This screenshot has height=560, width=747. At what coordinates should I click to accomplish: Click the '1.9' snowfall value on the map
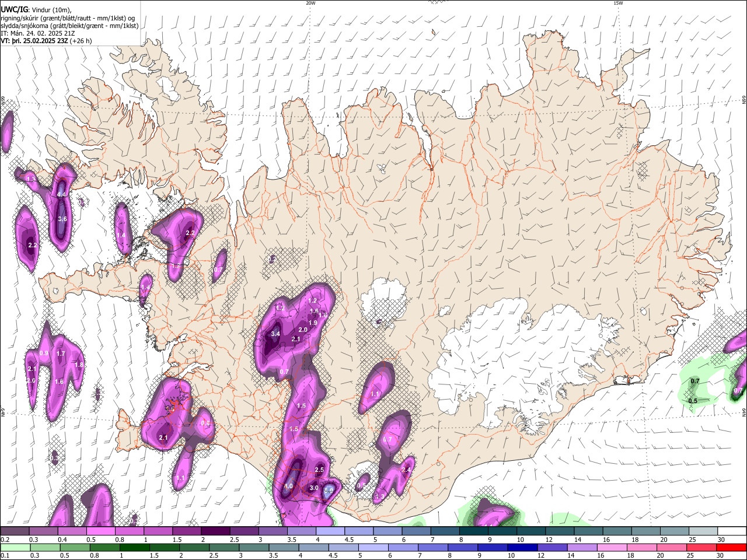pos(312,323)
